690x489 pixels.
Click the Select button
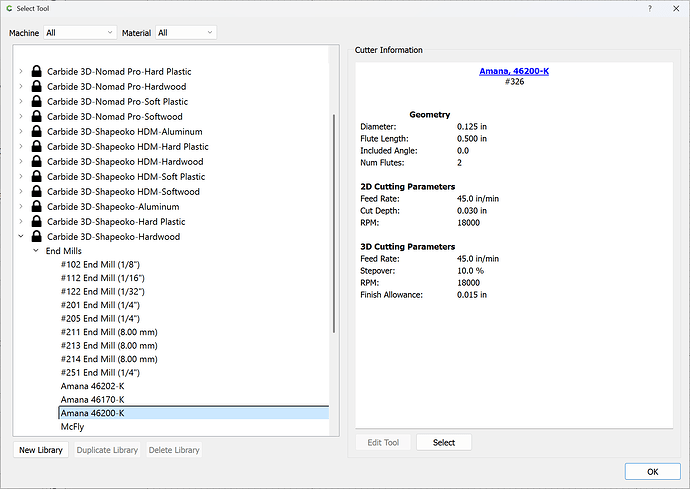tap(444, 442)
